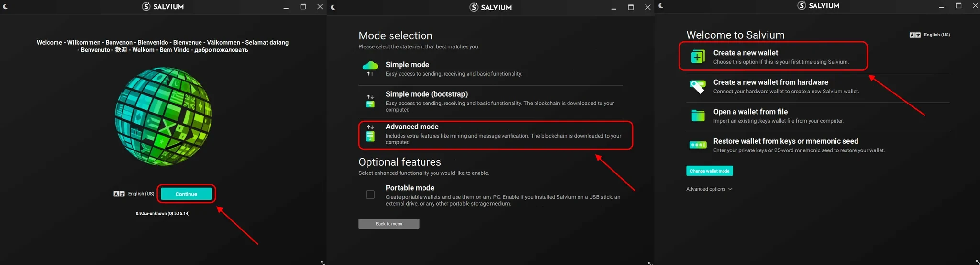Click the Restore wallet from keys icon
The width and height of the screenshot is (980, 265).
(x=698, y=145)
